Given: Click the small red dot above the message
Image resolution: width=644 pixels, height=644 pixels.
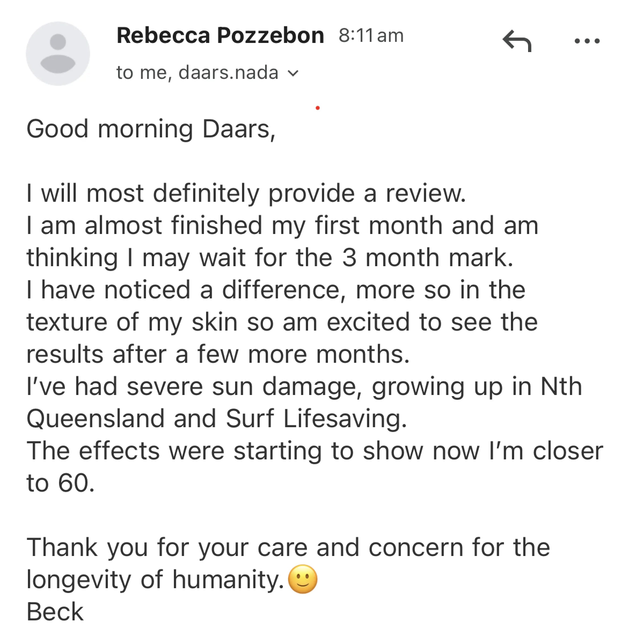Looking at the screenshot, I should [x=318, y=108].
